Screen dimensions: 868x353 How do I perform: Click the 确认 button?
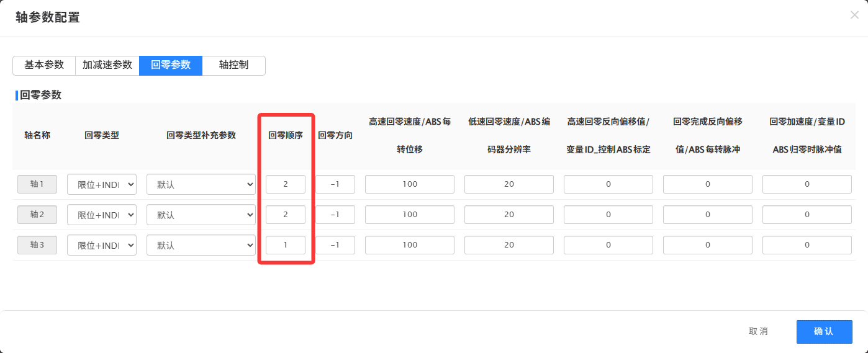824,331
